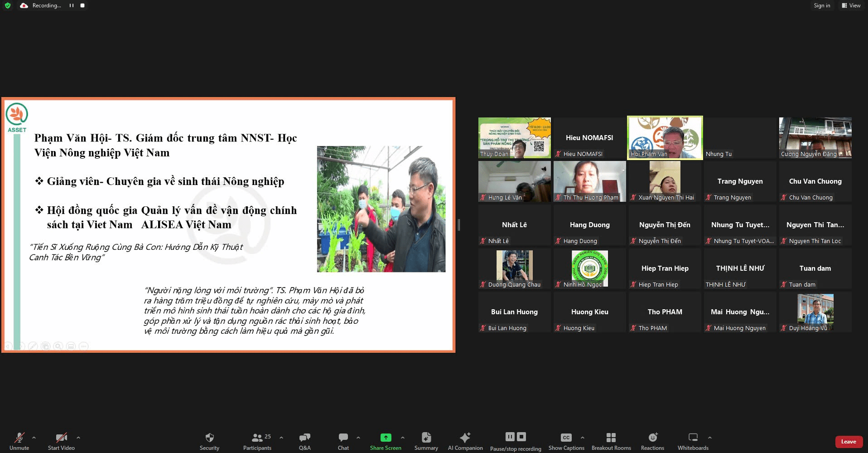Open Breakout Rooms

pos(611,441)
